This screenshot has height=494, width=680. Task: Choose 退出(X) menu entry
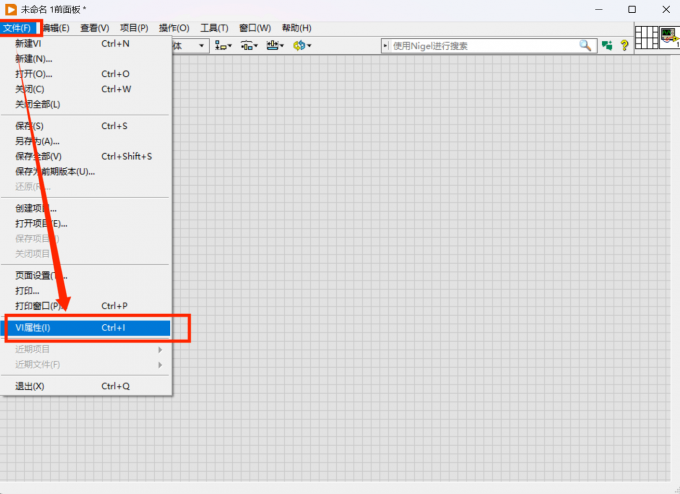pyautogui.click(x=86, y=386)
